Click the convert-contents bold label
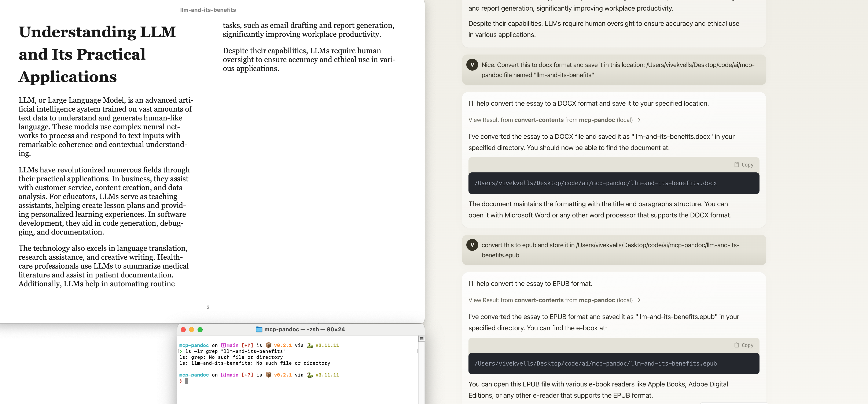 (538, 120)
